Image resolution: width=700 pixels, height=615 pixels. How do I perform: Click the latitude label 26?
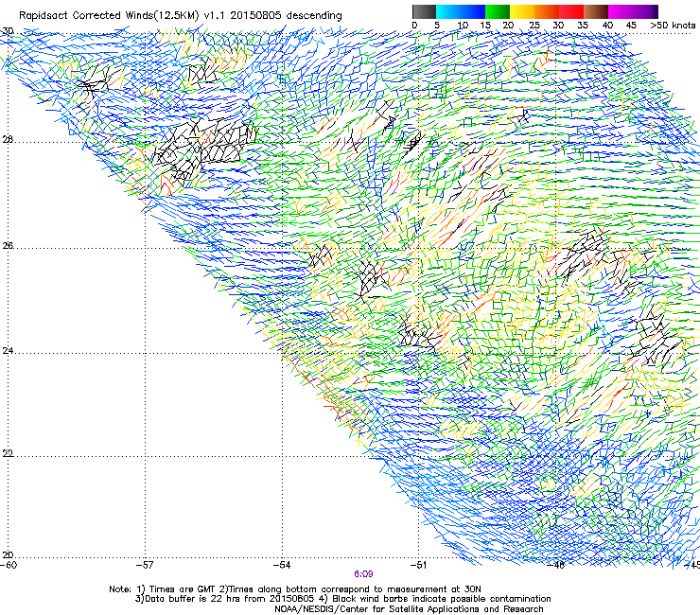tap(8, 246)
